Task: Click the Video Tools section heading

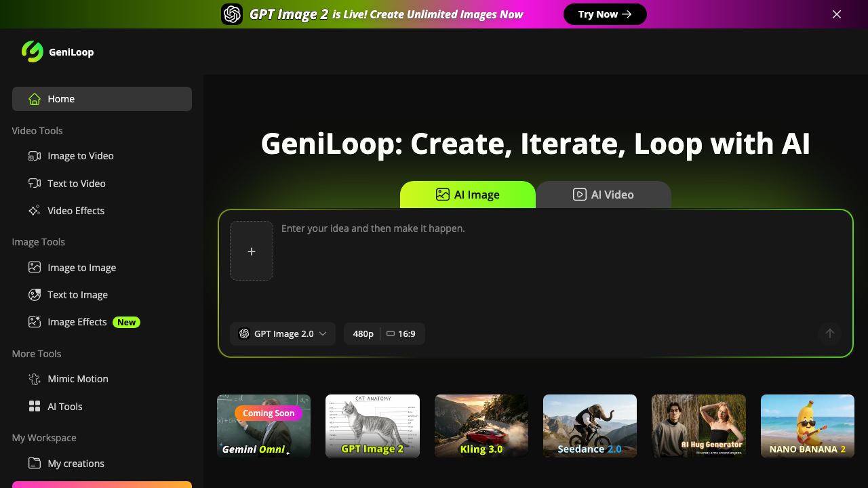Action: point(37,131)
